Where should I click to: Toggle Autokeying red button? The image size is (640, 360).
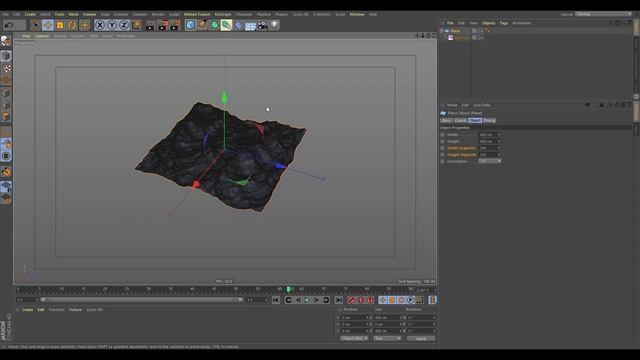(360, 300)
